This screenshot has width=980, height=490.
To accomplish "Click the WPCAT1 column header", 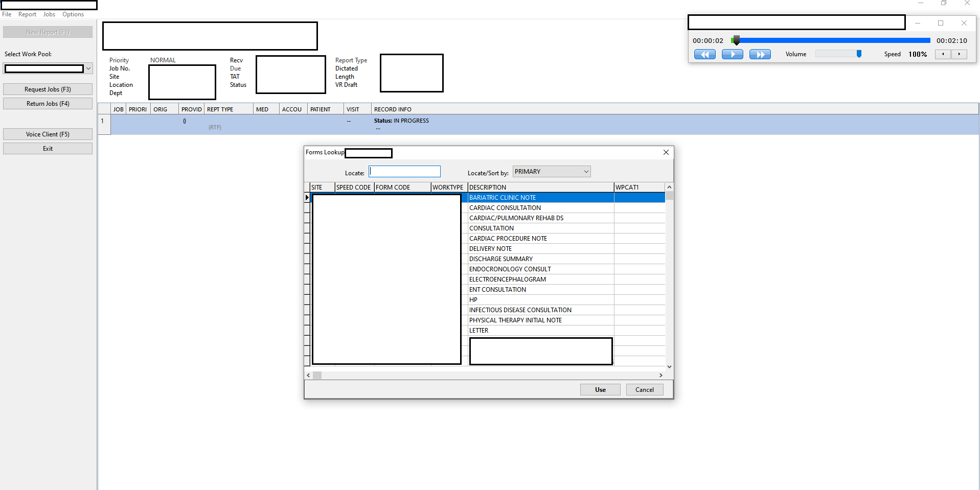I will click(x=640, y=188).
